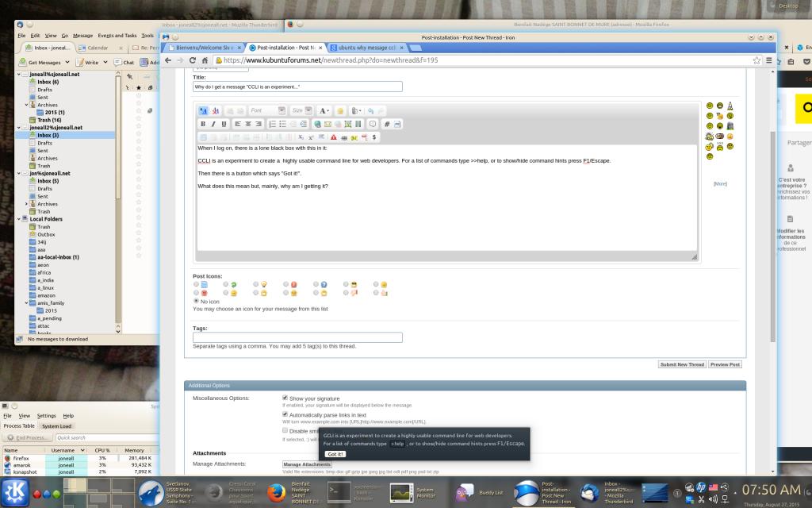812x508 pixels.
Task: Collapse the joneall%sjoneall.net account tree
Action: pos(20,74)
